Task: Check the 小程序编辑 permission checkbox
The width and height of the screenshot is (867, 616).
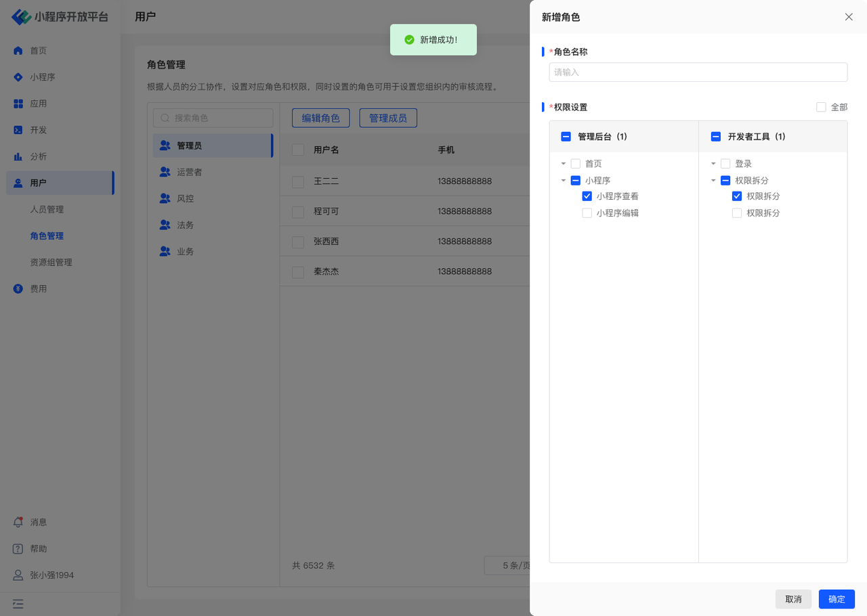Action: [587, 213]
